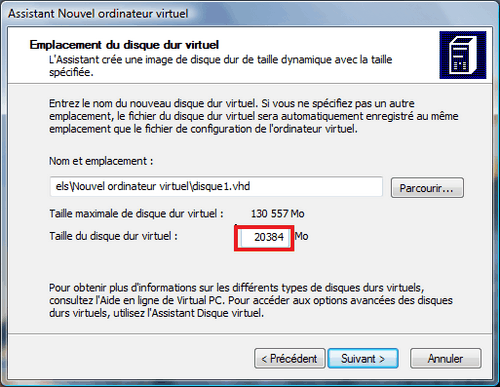Go back using < Précédent
Image resolution: width=500 pixels, height=387 pixels.
289,359
